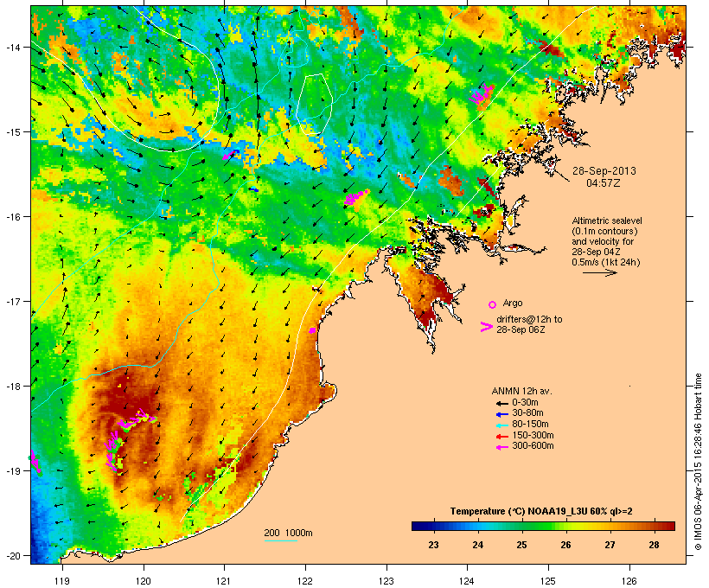Click the Temperature NOAA19_L3U colorbar title
This screenshot has width=709, height=588.
coord(541,512)
